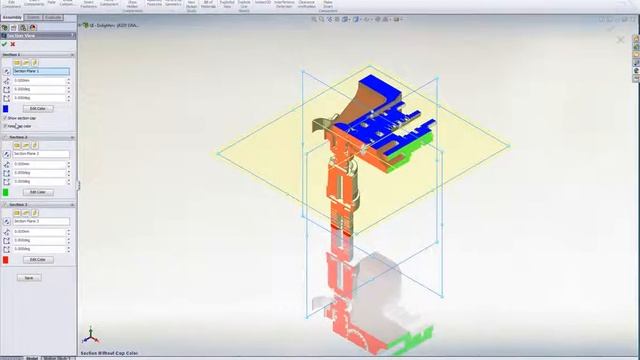Image resolution: width=640 pixels, height=360 pixels.
Task: Accept the Section View with green checkmark
Action: coord(4,44)
